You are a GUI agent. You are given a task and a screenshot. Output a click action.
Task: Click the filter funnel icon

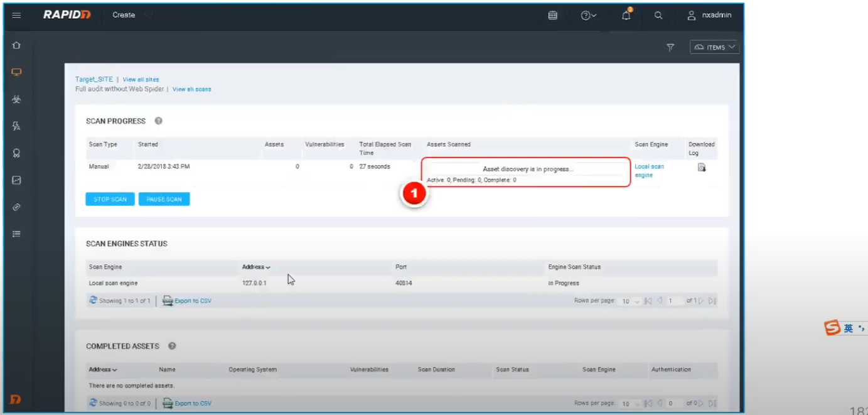pyautogui.click(x=670, y=47)
